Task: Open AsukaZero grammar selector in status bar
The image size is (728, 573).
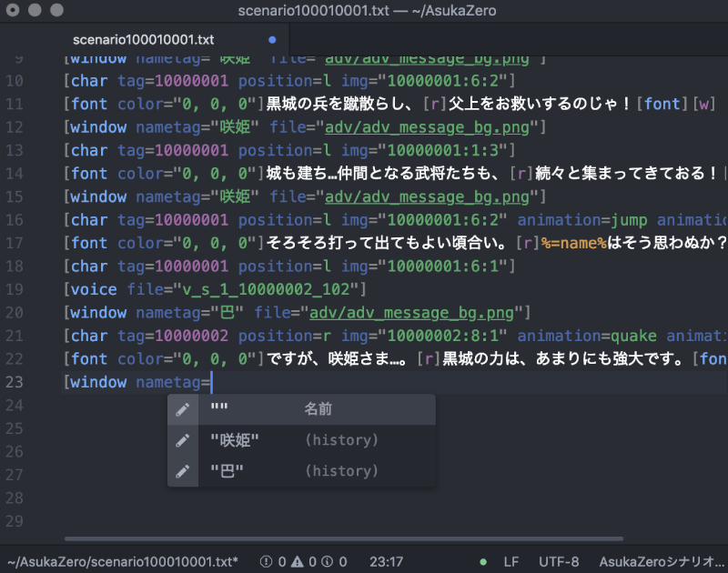Action: 662,562
